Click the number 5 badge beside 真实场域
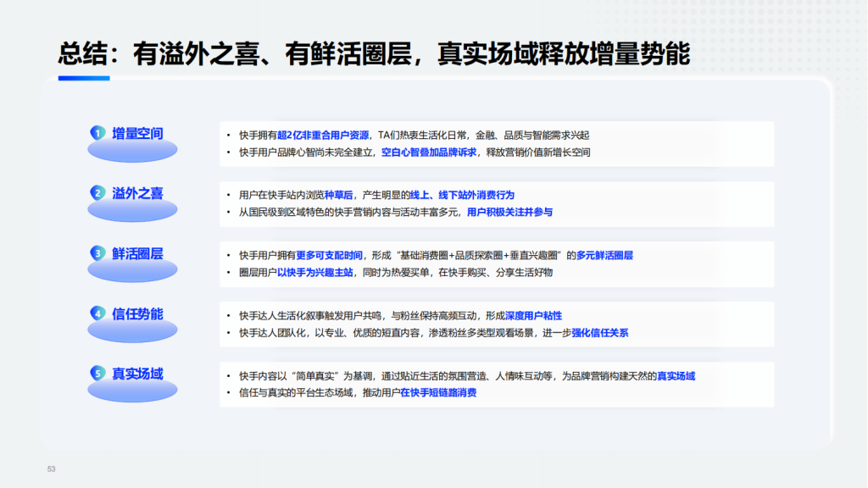This screenshot has width=868, height=488. [x=97, y=373]
